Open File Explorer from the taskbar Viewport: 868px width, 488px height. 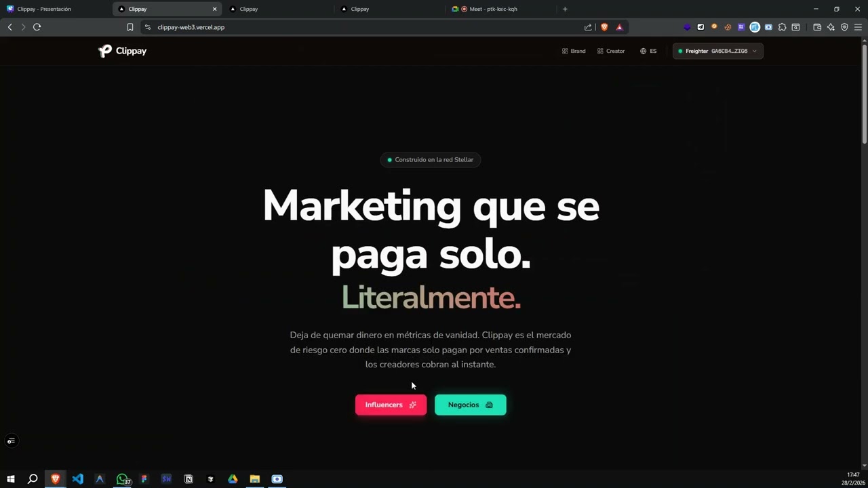[x=255, y=479]
